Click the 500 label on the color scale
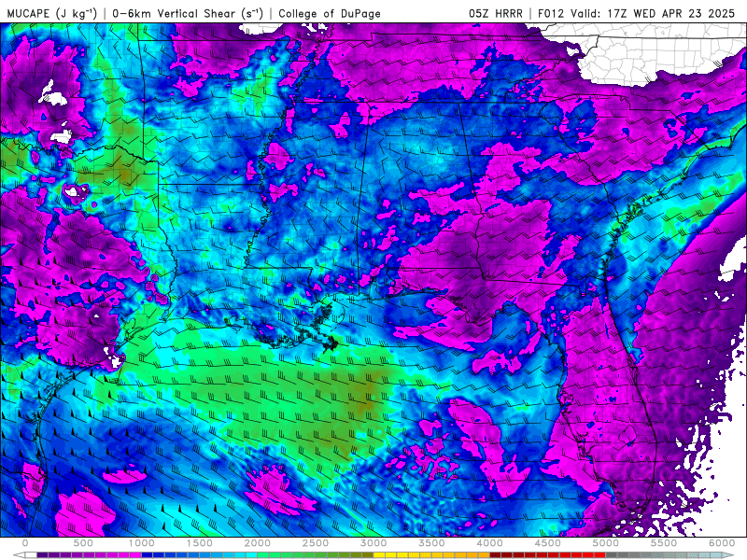 click(x=83, y=543)
